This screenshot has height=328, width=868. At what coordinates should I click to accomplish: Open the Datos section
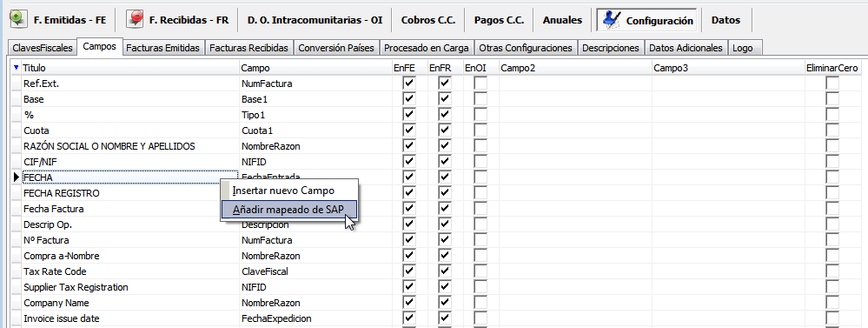tap(726, 20)
